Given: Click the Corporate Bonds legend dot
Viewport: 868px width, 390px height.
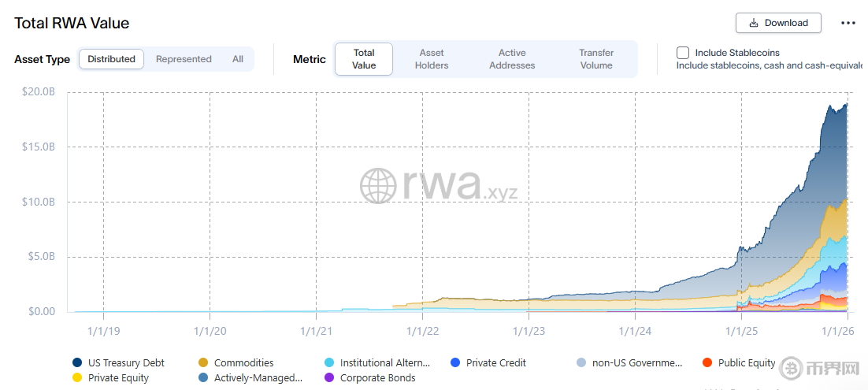Looking at the screenshot, I should pyautogui.click(x=330, y=378).
